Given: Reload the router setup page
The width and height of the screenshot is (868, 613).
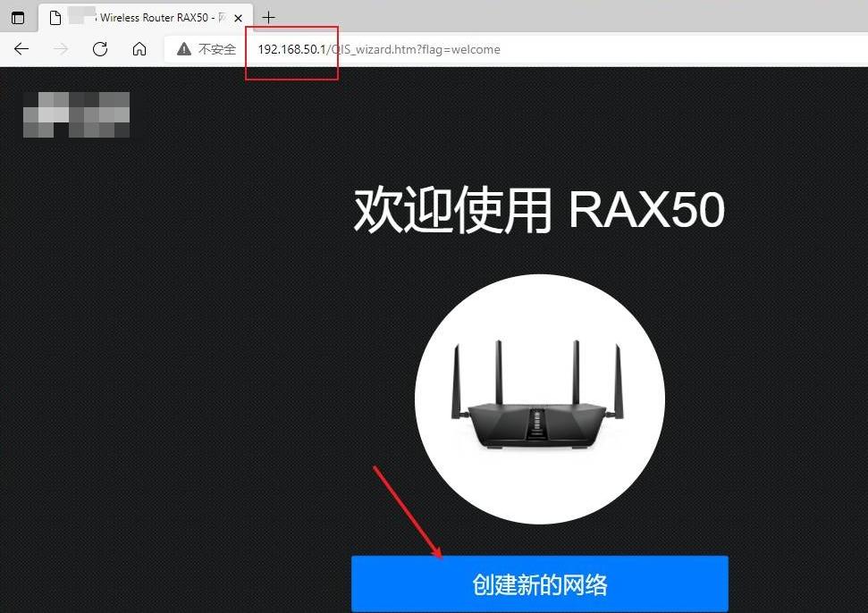Looking at the screenshot, I should point(100,49).
